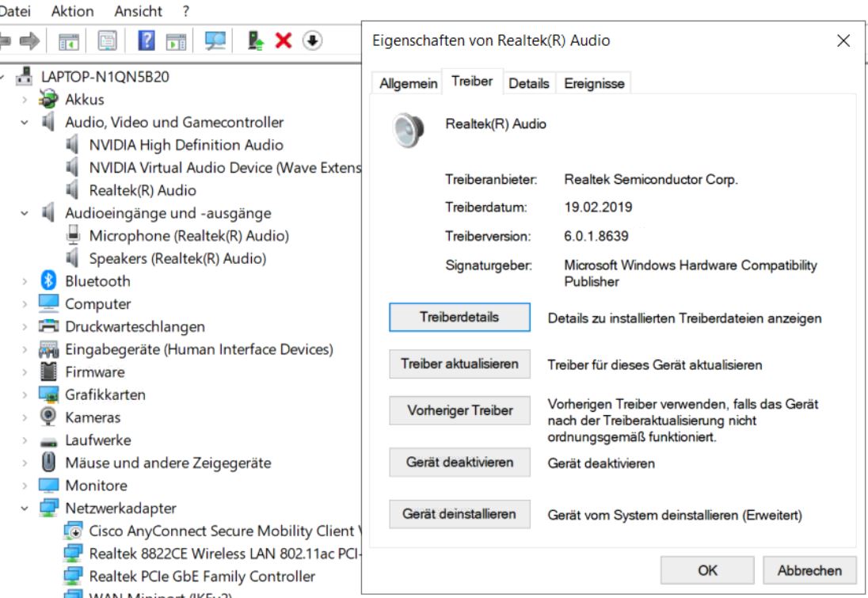Click the LAPTOP-N1QN5B20 computer icon
868x598 pixels.
[x=24, y=76]
